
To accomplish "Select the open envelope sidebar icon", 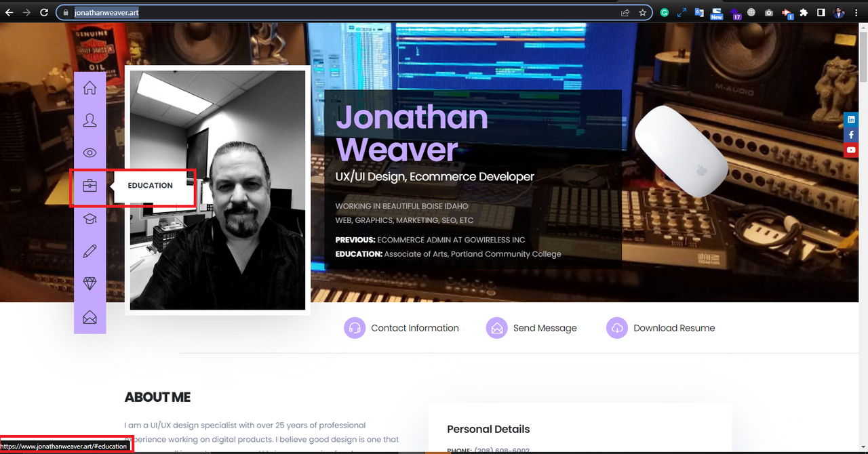I will point(90,316).
